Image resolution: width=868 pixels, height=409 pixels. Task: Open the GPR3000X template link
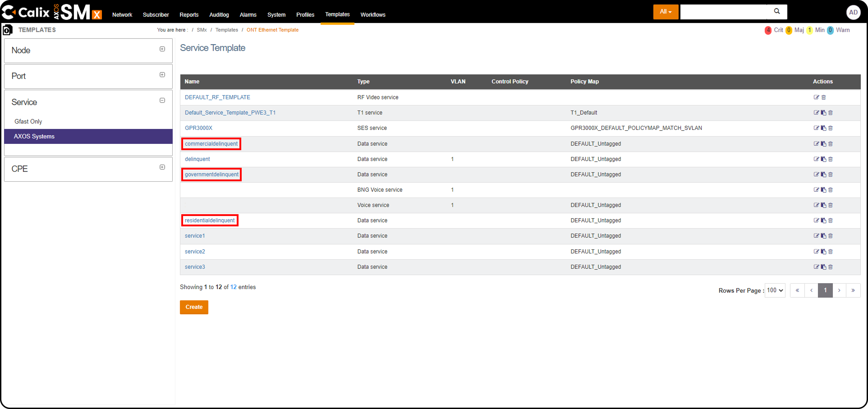198,128
